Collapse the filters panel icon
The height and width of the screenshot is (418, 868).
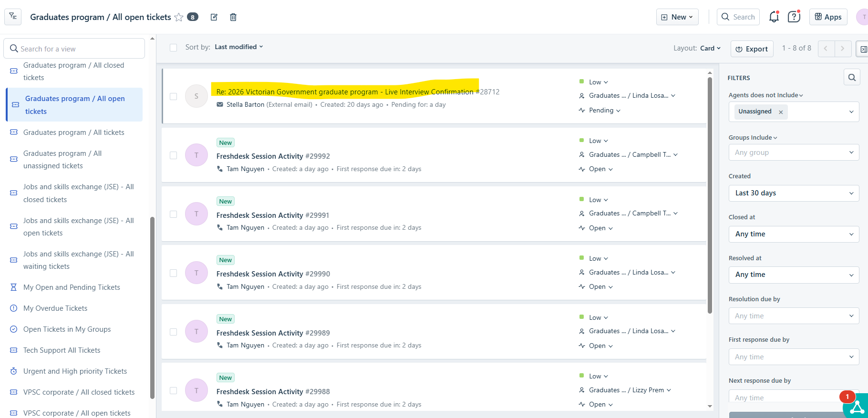[863, 49]
